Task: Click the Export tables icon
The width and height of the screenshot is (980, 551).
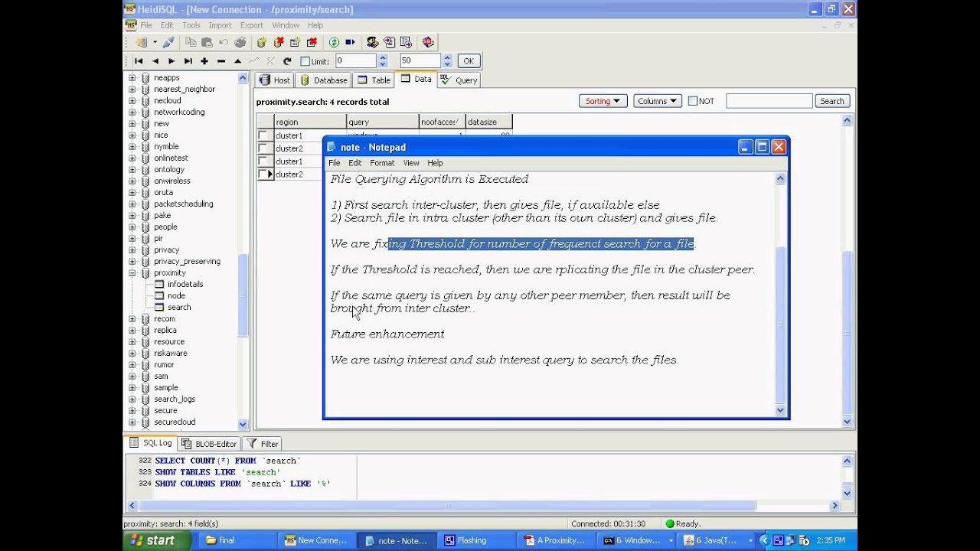Action: [x=406, y=42]
